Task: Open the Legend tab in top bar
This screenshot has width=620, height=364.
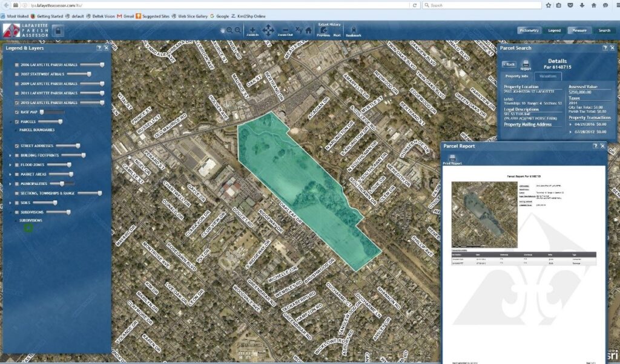Action: coord(554,30)
